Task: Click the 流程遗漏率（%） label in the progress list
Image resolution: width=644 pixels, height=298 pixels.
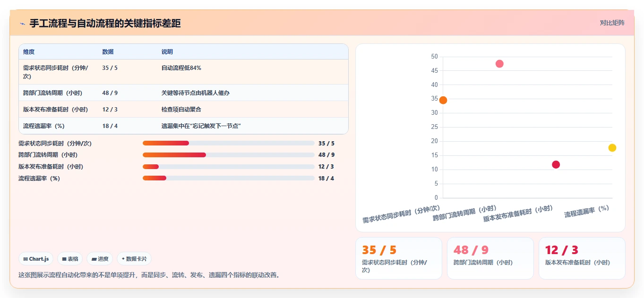Action: coord(39,179)
